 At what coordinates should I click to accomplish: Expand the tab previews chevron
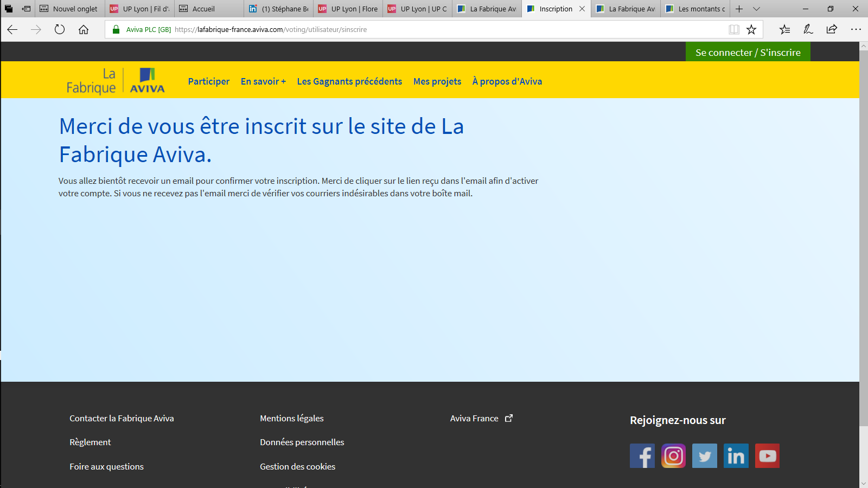(756, 9)
